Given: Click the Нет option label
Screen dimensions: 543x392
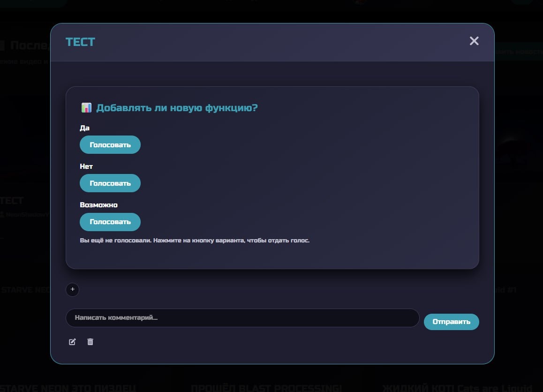Looking at the screenshot, I should click(86, 166).
